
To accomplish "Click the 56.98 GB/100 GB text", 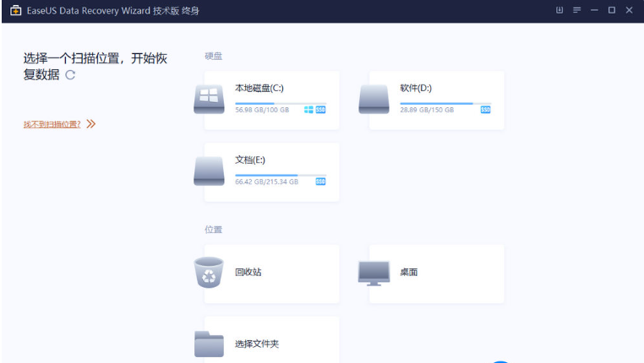I will (x=262, y=110).
